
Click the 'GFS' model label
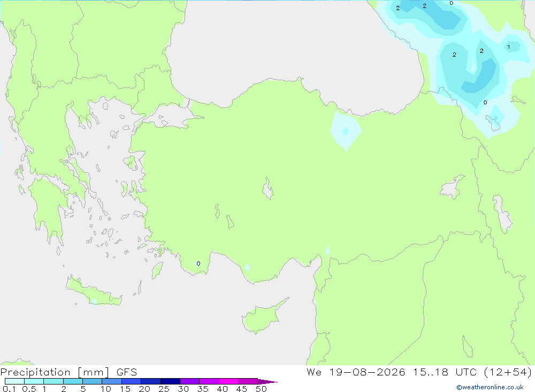pos(127,372)
